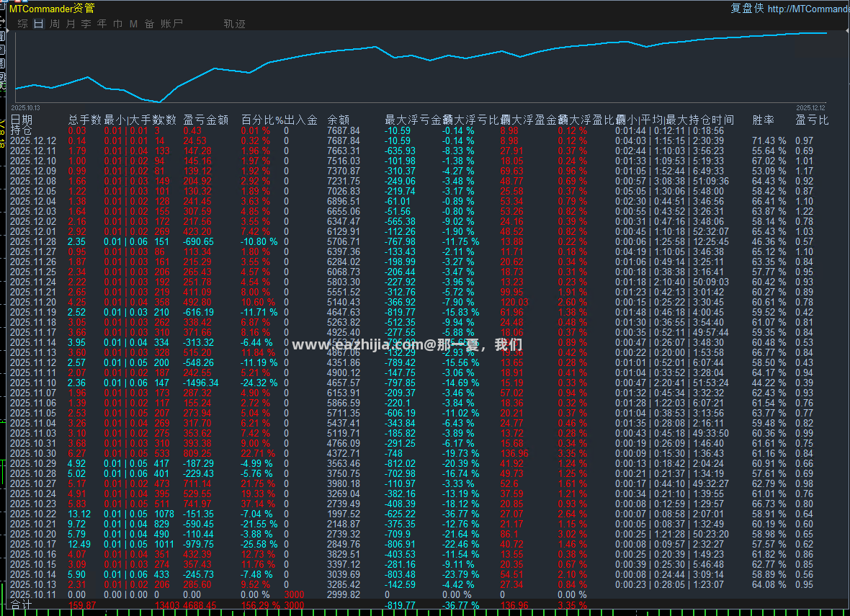Select the 2025.10.30 date row
The height and width of the screenshot is (616, 850).
tap(33, 453)
